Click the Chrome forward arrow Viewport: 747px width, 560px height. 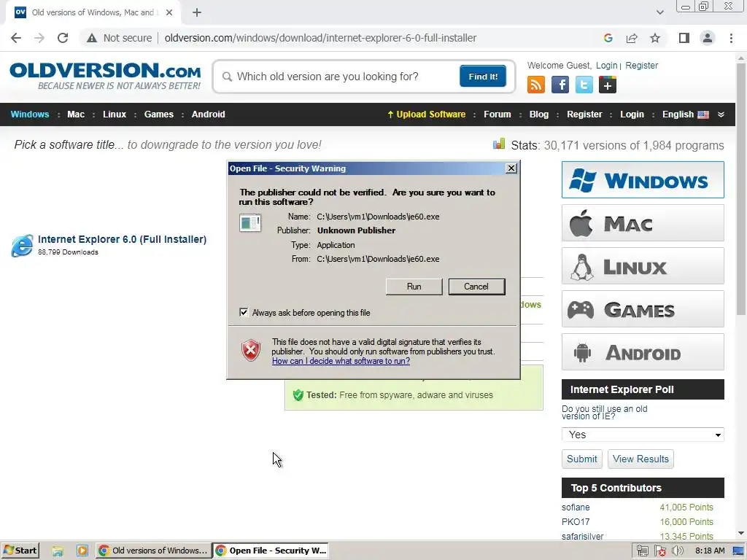(x=39, y=38)
